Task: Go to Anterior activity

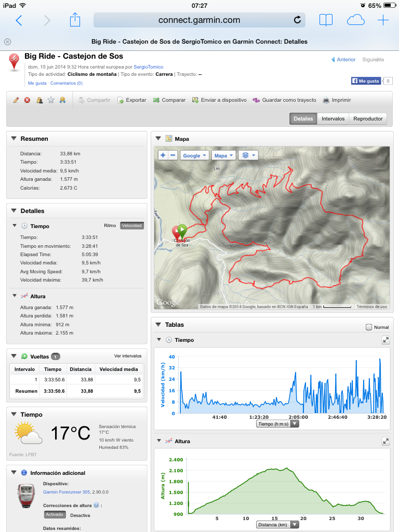Action: pos(343,59)
